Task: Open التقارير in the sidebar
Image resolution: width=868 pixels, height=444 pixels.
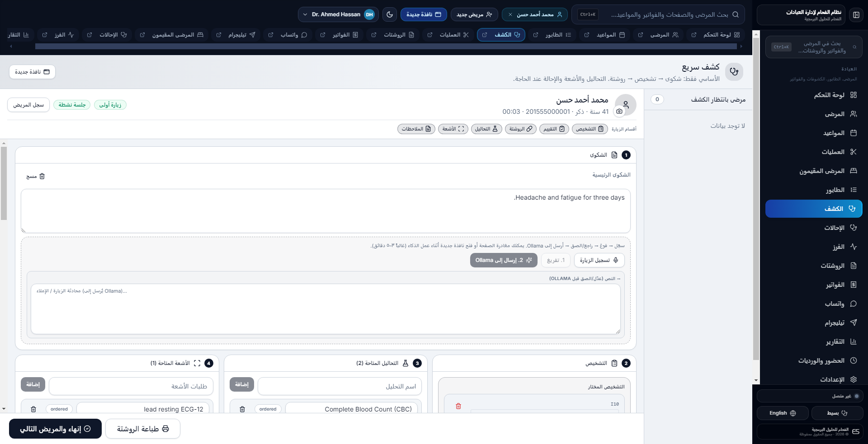Action: tap(814, 341)
